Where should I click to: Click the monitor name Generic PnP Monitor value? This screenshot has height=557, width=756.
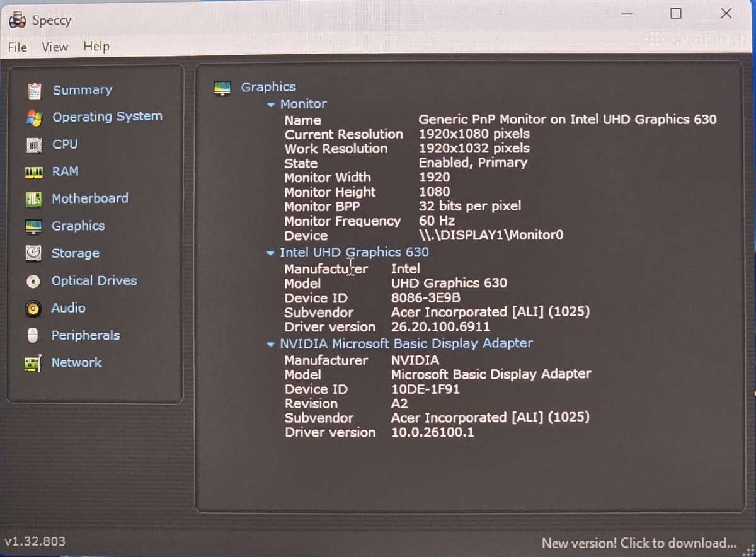[568, 119]
